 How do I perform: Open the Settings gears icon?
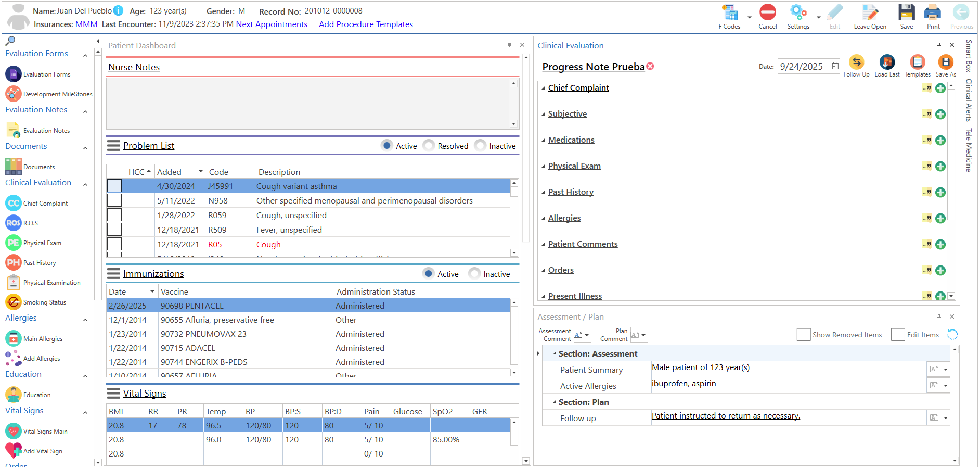click(798, 12)
